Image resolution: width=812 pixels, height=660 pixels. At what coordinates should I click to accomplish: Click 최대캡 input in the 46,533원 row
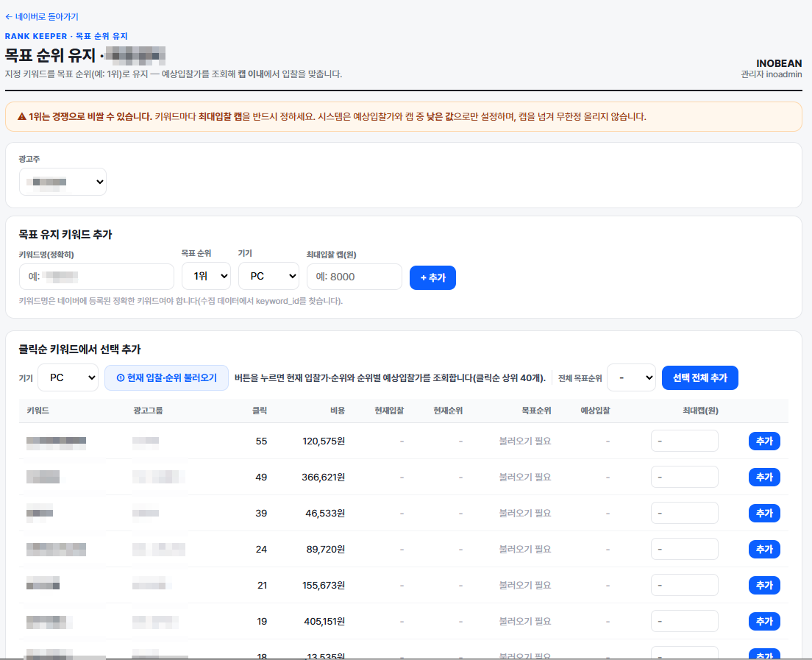(x=684, y=513)
